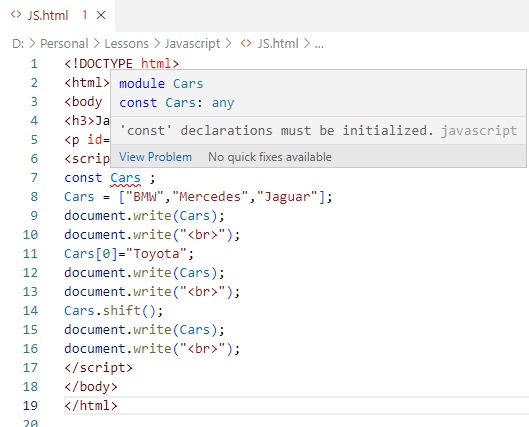Open the Javascript breadcrumb folder
The height and width of the screenshot is (427, 529).
[x=192, y=44]
